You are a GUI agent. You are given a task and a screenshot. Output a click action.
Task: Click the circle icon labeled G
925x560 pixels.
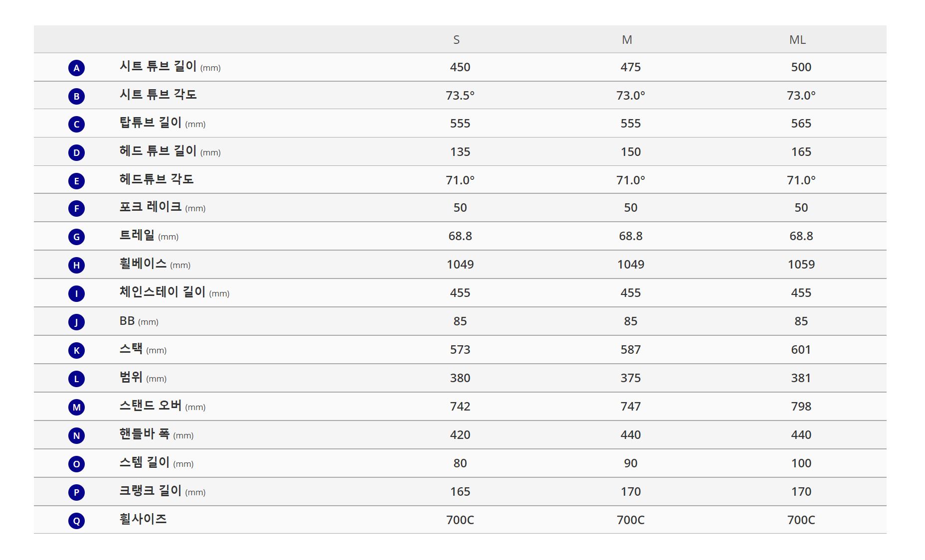(76, 237)
